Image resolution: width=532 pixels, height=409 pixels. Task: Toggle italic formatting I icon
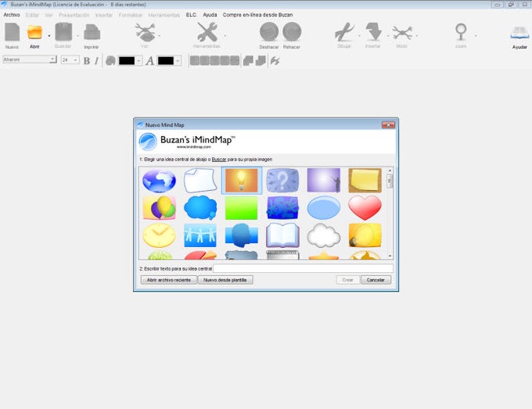click(97, 61)
